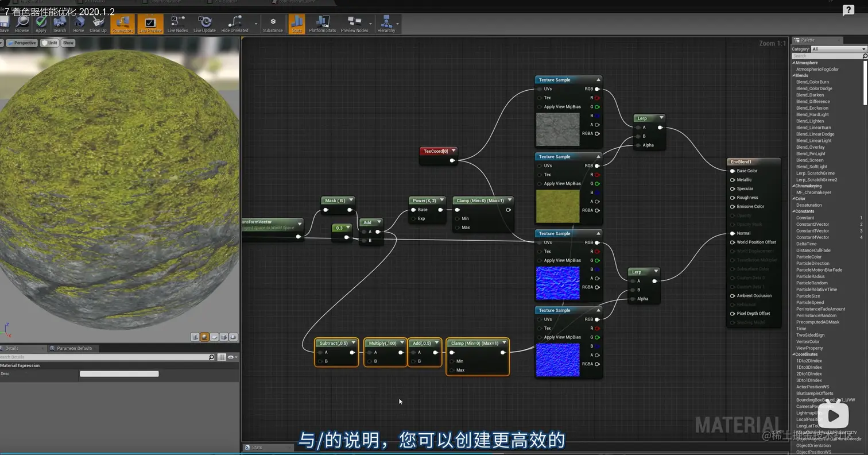
Task: Click the Home toolbar icon
Action: 79,24
